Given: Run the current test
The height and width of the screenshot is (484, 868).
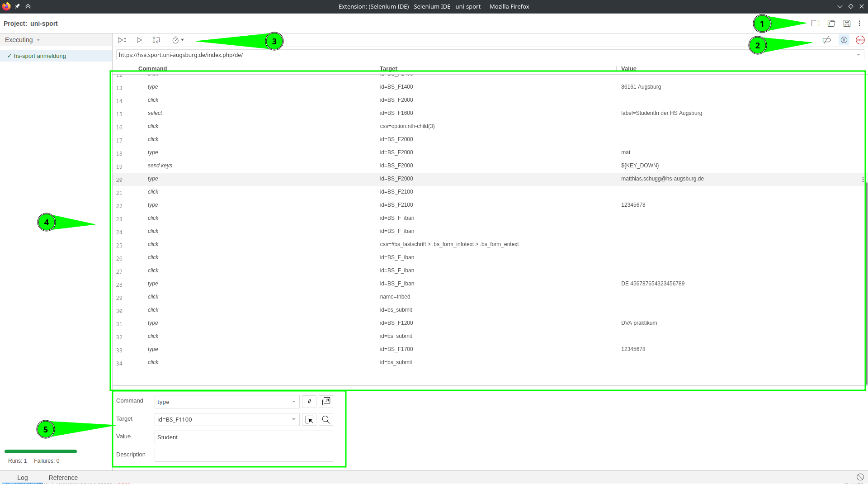Looking at the screenshot, I should click(139, 40).
